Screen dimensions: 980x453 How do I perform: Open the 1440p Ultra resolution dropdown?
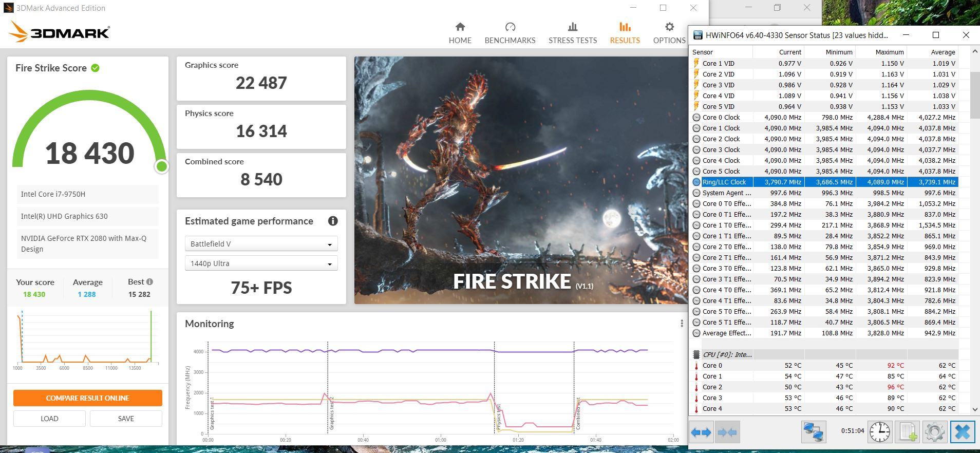[x=261, y=263]
